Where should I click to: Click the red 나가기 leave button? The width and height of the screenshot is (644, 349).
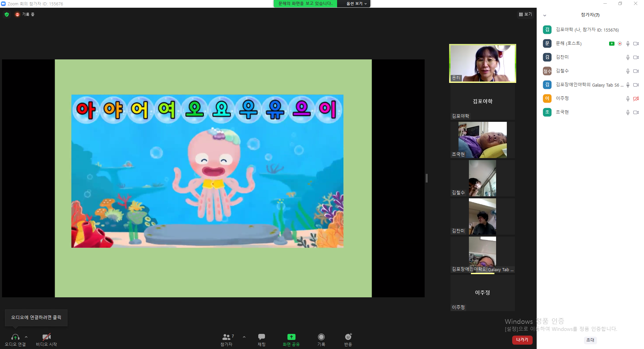522,340
